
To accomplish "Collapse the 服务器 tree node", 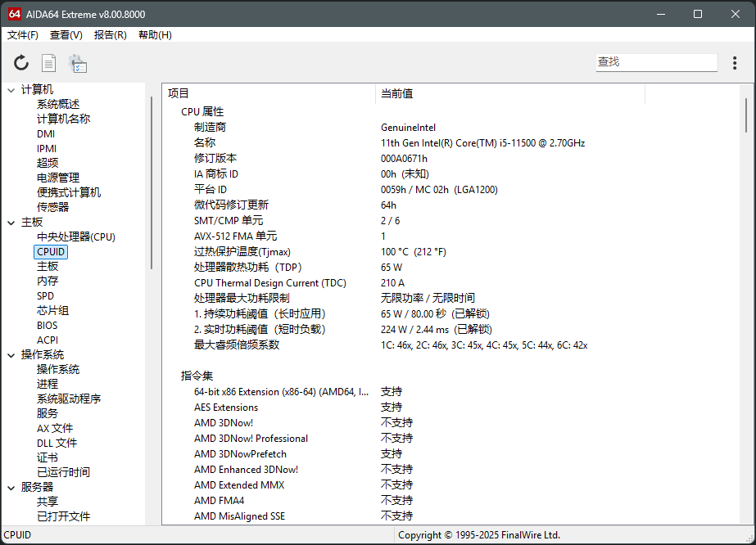I will pos(11,488).
